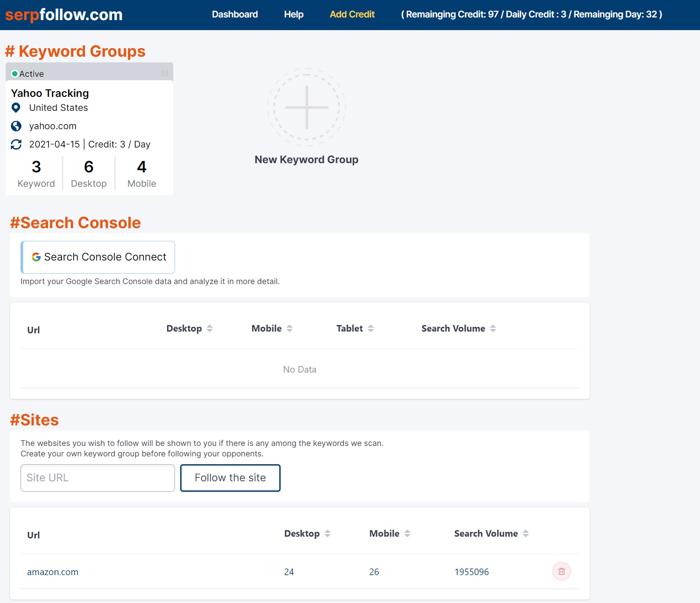Click the # Keyword Groups heading
700x603 pixels.
coord(75,51)
